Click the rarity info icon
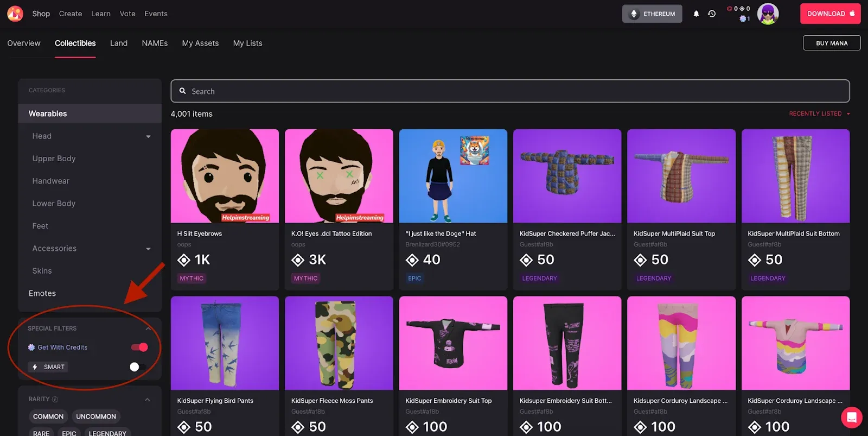 55,399
